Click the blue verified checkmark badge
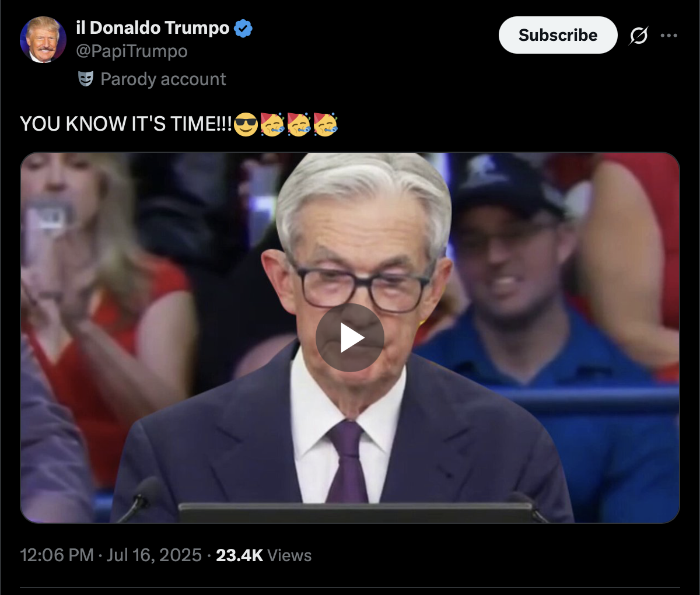Screen dimensions: 700x595 point(243,28)
